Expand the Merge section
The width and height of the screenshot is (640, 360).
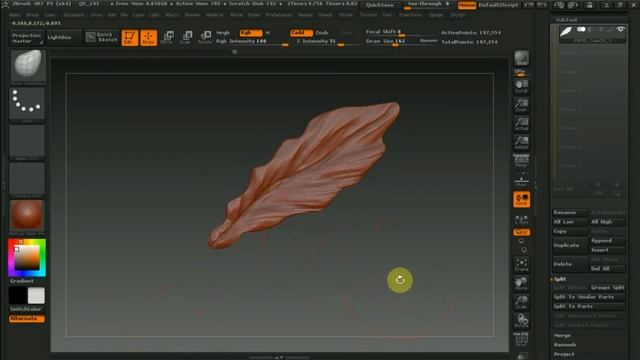[562, 335]
